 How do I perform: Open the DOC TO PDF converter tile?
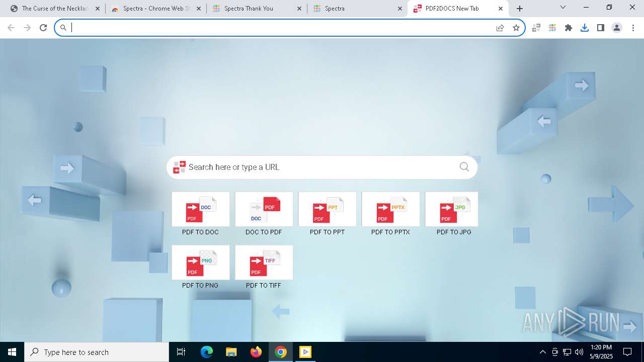click(x=264, y=209)
